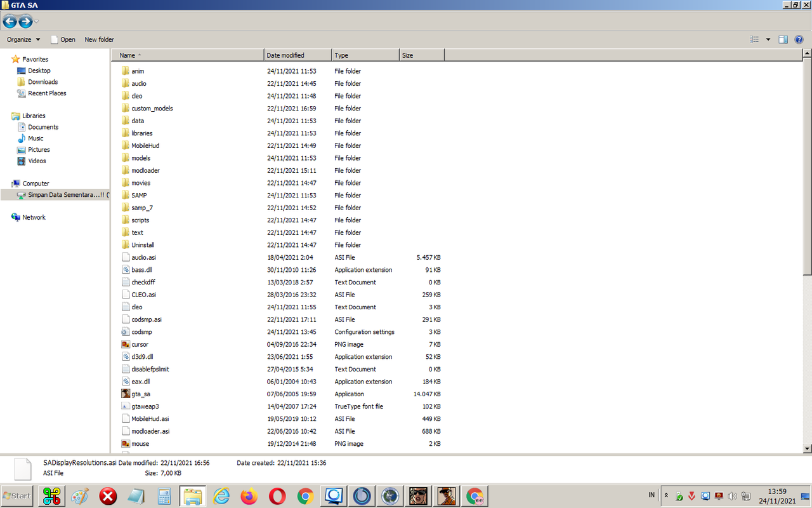This screenshot has height=508, width=812.
Task: Select the gtaweap3 font file icon
Action: (x=126, y=406)
